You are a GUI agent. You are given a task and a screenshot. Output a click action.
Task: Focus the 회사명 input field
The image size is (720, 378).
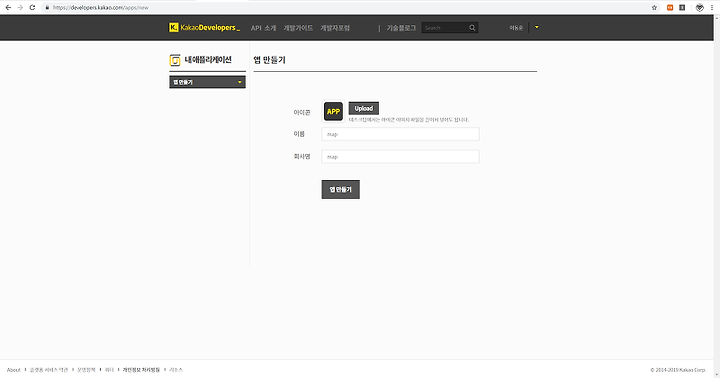tap(400, 157)
